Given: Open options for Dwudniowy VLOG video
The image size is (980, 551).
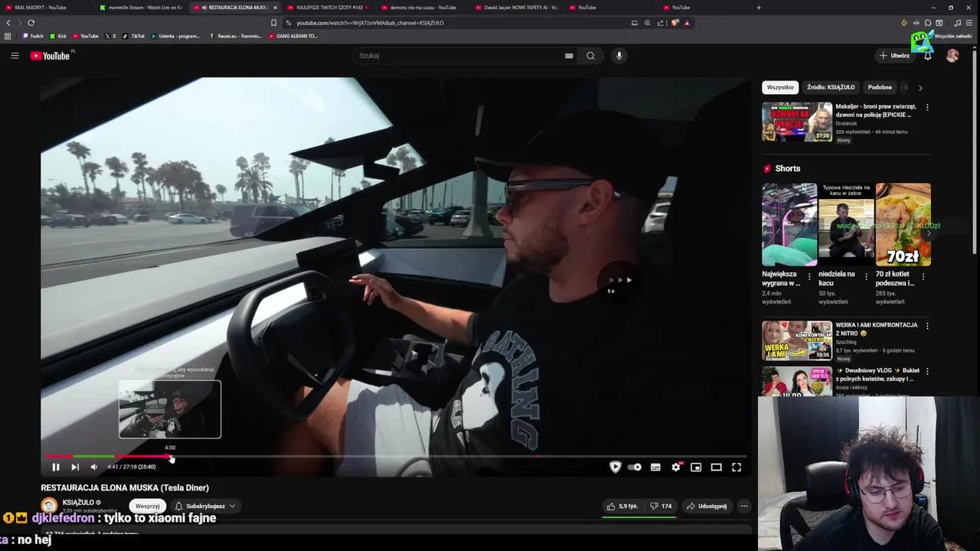Looking at the screenshot, I should [927, 371].
